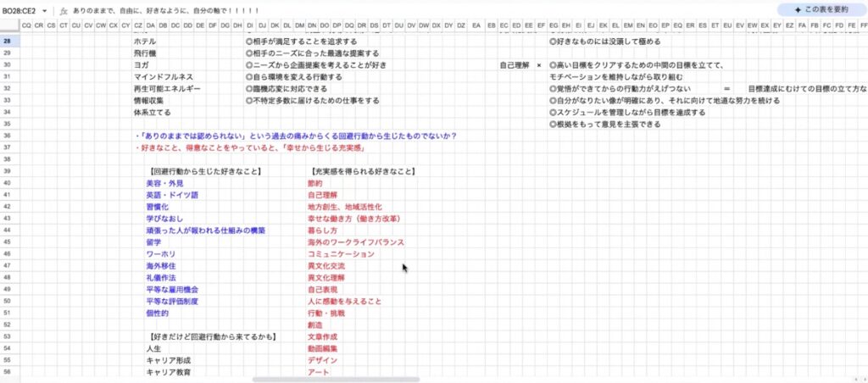The image size is (868, 383).
Task: Click the cell 文章作成
Action: (323, 336)
